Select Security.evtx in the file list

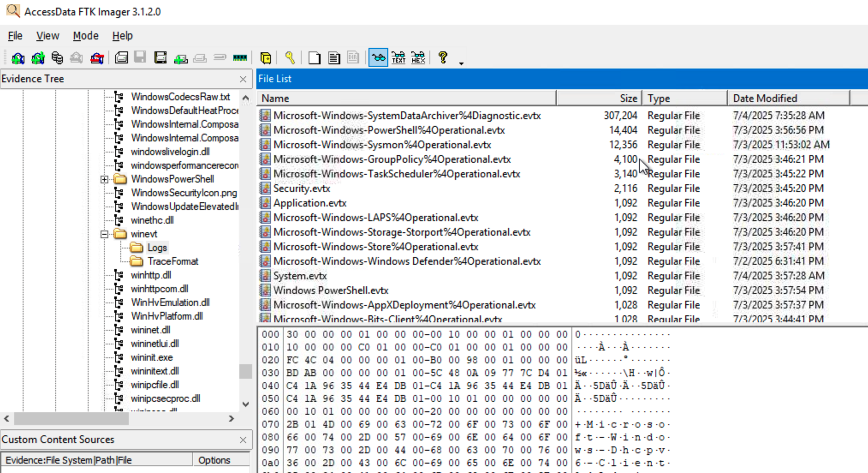pyautogui.click(x=302, y=188)
